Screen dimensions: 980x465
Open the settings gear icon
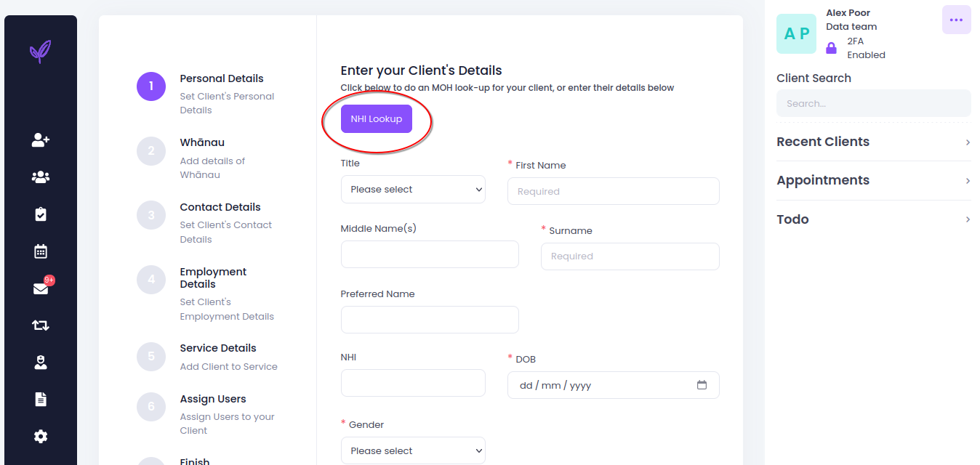pos(41,437)
